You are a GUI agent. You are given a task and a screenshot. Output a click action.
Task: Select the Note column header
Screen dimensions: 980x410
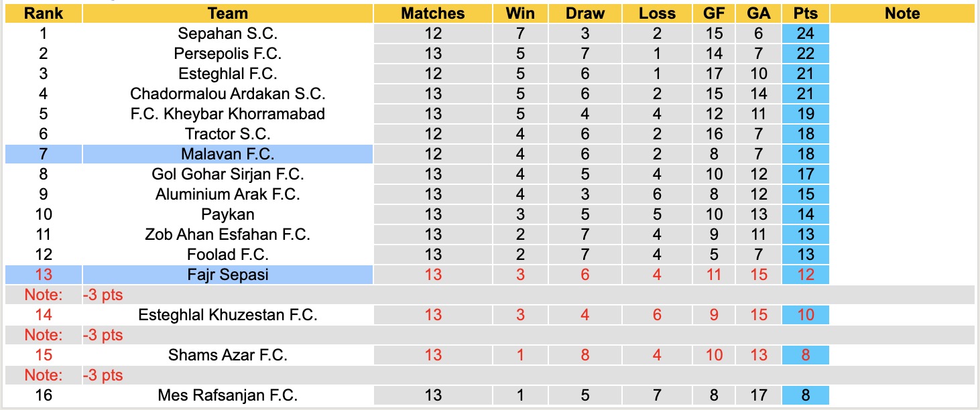[902, 13]
